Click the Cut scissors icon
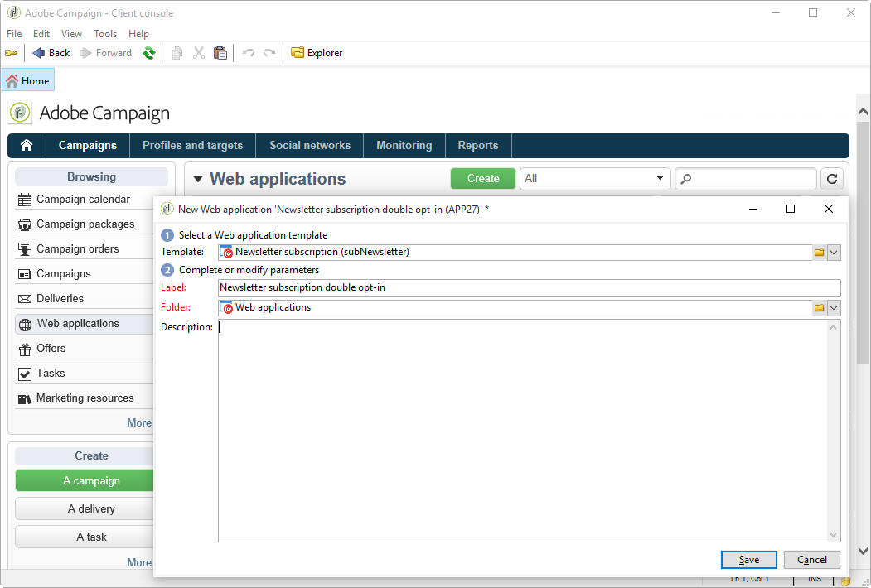 coord(199,53)
